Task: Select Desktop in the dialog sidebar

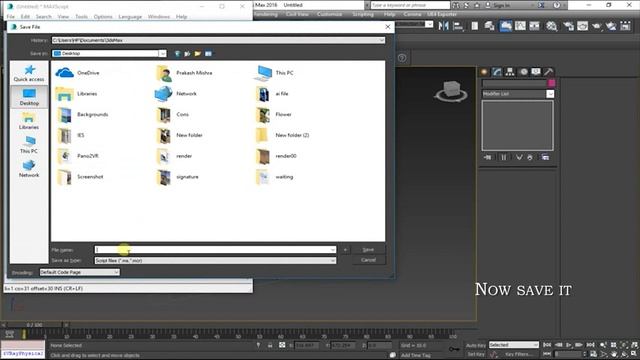Action: click(29, 97)
